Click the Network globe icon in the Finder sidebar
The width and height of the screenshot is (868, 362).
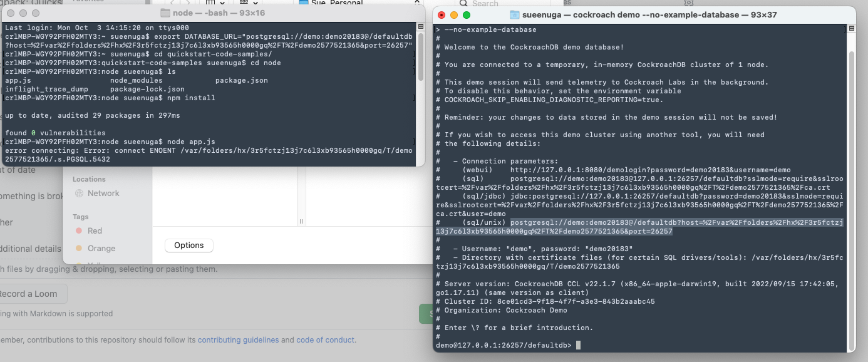coord(80,194)
